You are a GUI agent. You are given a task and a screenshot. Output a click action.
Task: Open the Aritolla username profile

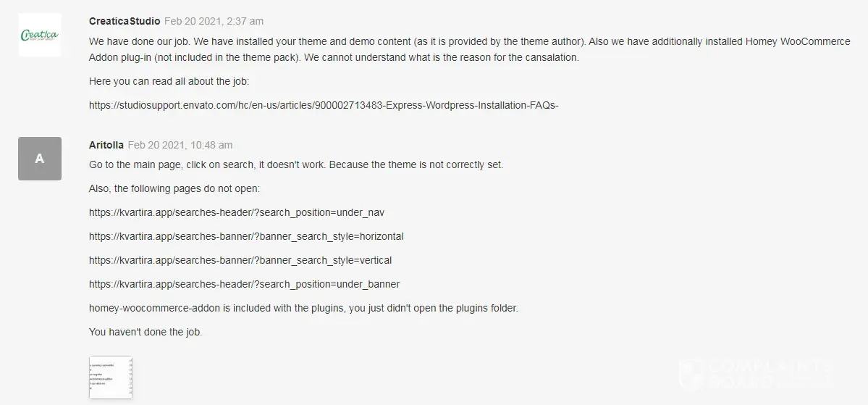click(106, 145)
